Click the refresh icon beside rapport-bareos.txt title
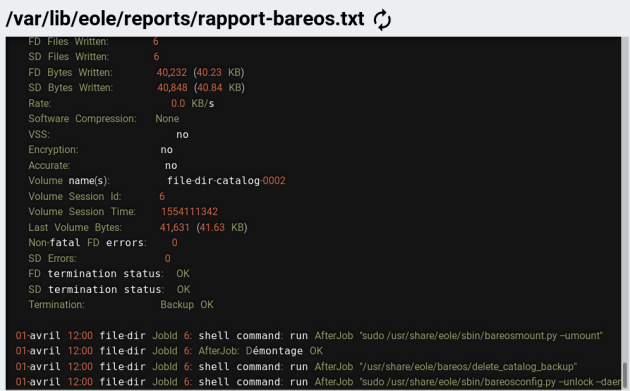The width and height of the screenshot is (630, 391). tap(382, 20)
